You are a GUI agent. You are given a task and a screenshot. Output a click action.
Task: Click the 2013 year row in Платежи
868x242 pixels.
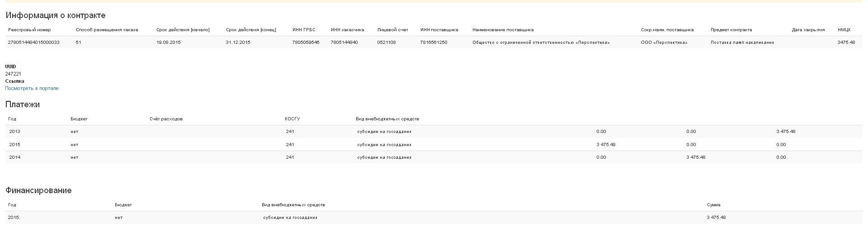(x=14, y=132)
